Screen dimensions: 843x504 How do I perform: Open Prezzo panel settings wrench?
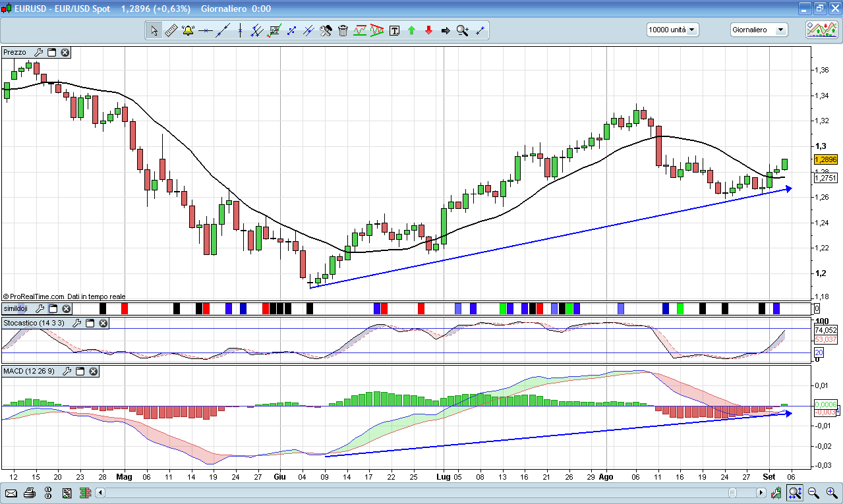[x=38, y=52]
